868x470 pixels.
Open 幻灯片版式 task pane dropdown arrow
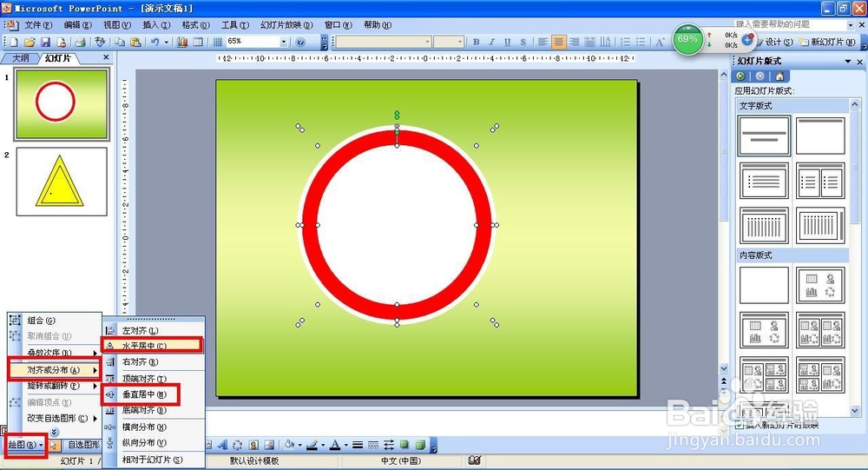coord(847,62)
